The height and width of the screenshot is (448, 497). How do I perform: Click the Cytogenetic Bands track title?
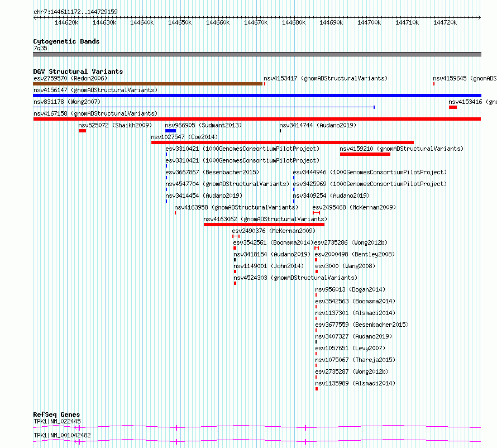66,41
